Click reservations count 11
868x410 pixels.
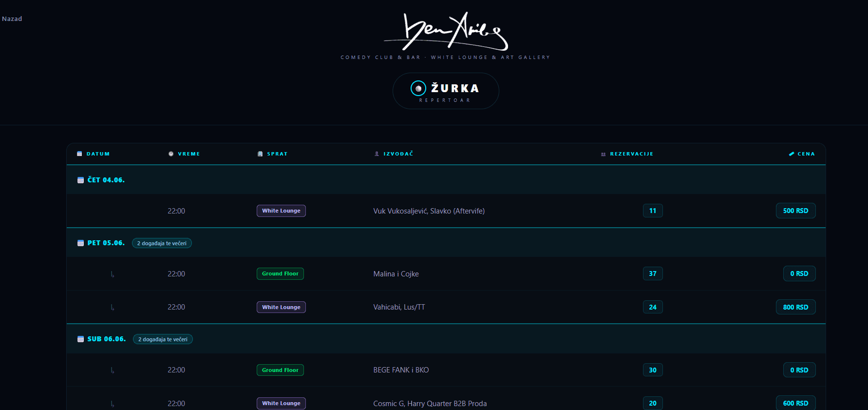653,211
